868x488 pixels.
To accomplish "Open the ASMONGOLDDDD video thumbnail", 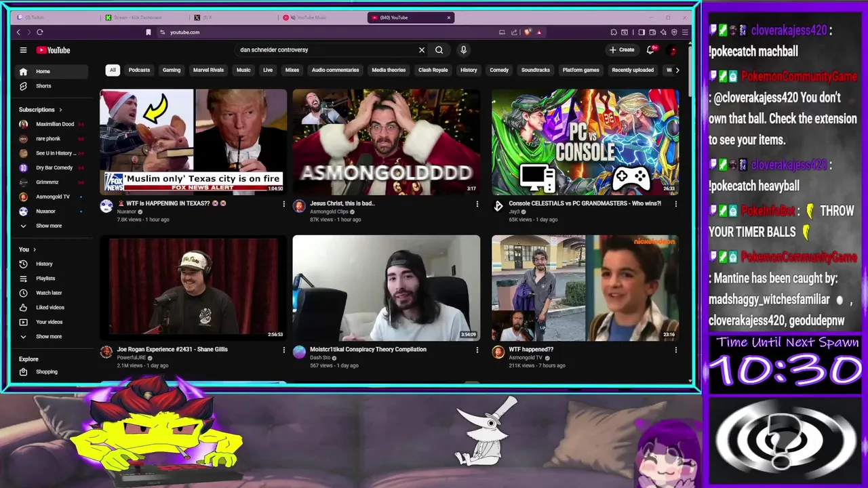I will 387,142.
